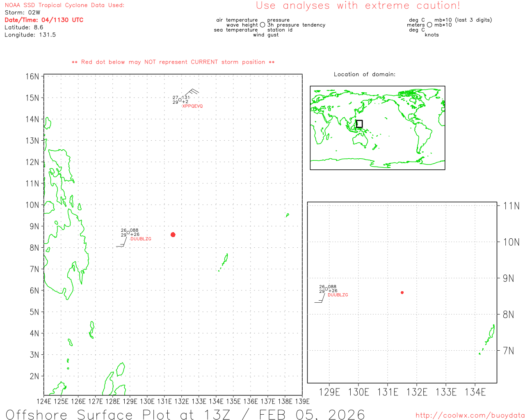Click the '3h pressure tendency' legend label
This screenshot has width=525, height=420.
click(296, 25)
